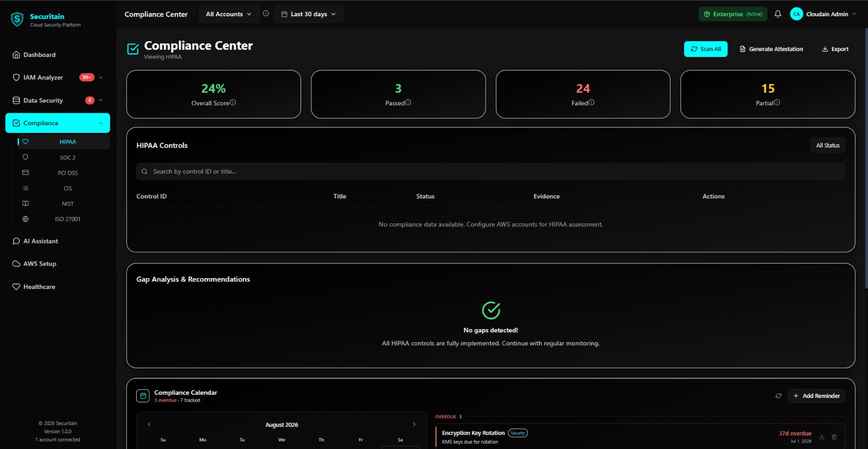Viewport: 868px width, 449px height.
Task: Click Scan All button
Action: (706, 49)
